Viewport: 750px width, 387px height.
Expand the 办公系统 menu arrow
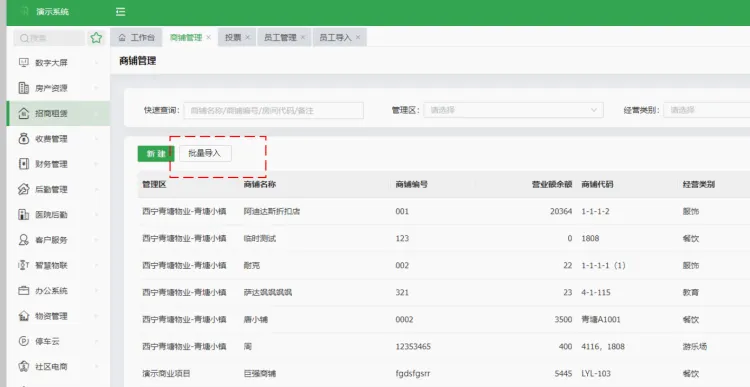(97, 290)
